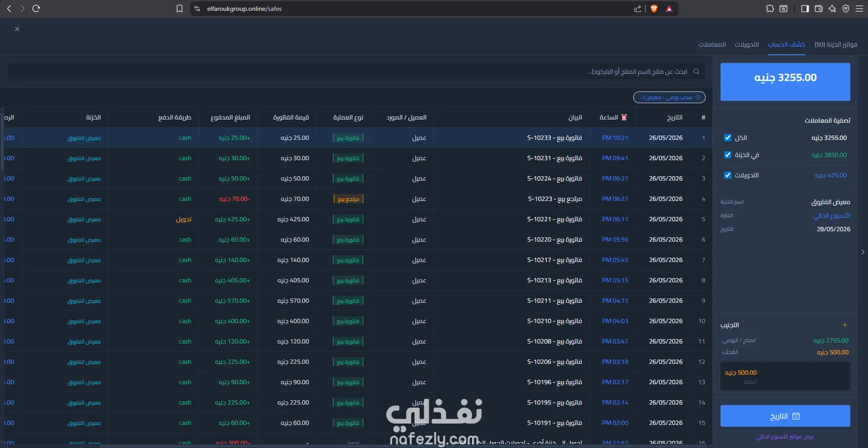Open site settings icon in address bar
This screenshot has width=868, height=448.
coord(197,9)
